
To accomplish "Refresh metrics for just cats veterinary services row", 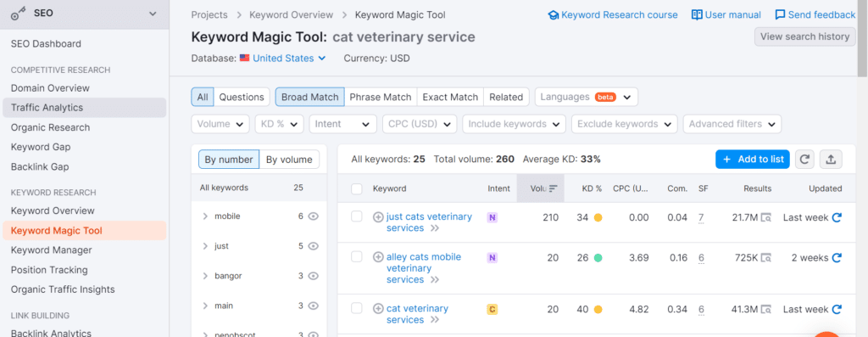I will pos(837,218).
